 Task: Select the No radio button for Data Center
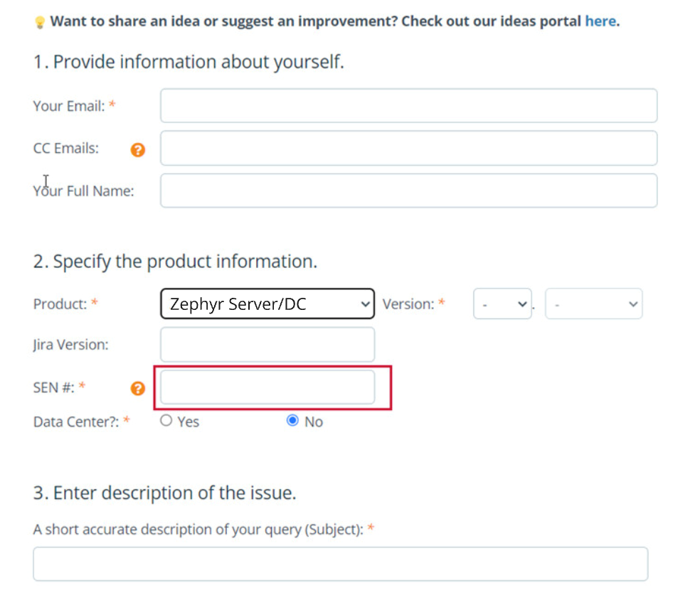(292, 420)
